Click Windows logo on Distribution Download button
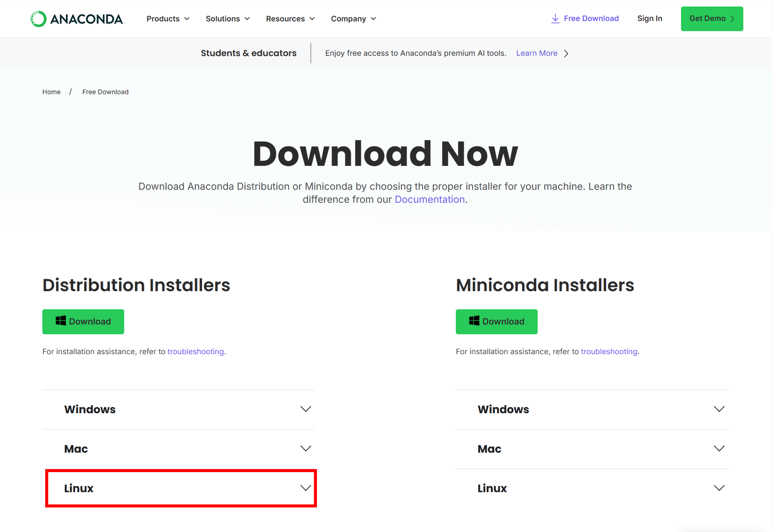 [x=61, y=321]
